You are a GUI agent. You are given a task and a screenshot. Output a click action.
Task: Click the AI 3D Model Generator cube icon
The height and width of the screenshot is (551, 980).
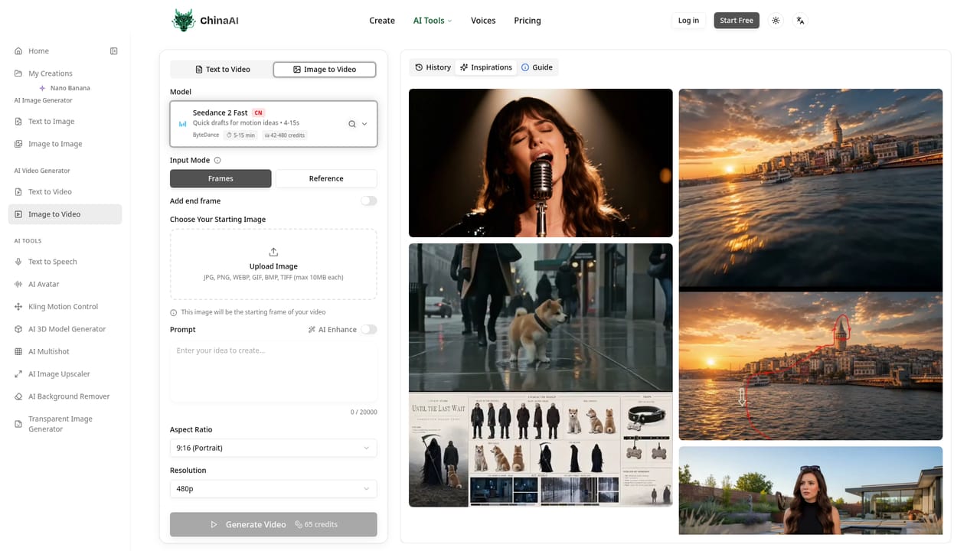pyautogui.click(x=18, y=329)
